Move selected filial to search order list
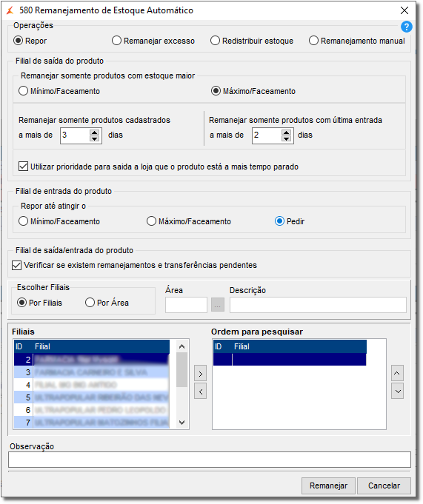This screenshot has height=504, width=423. click(x=201, y=374)
